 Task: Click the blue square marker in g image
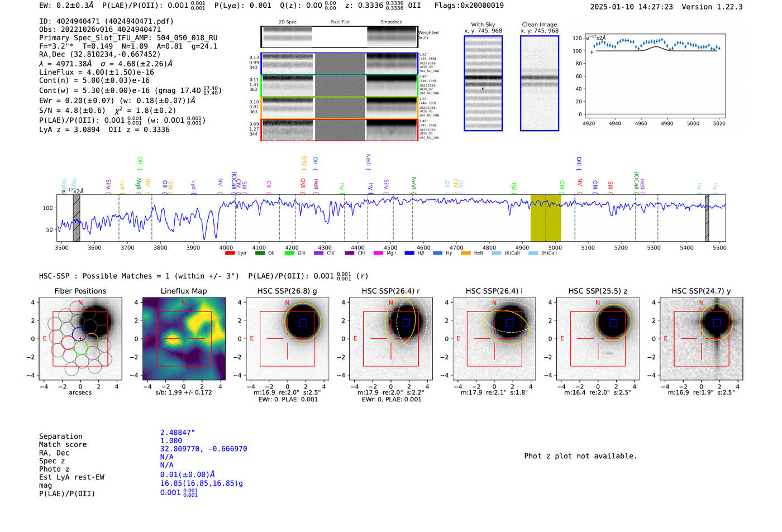[x=303, y=323]
